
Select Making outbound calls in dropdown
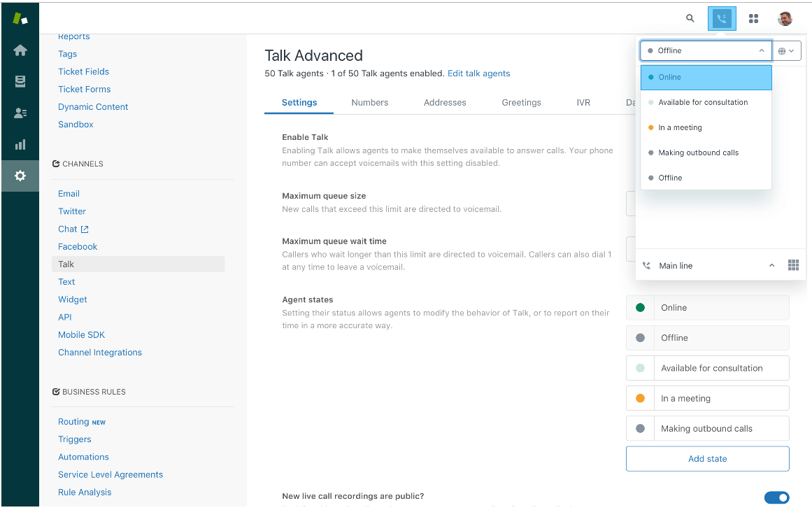pyautogui.click(x=706, y=153)
